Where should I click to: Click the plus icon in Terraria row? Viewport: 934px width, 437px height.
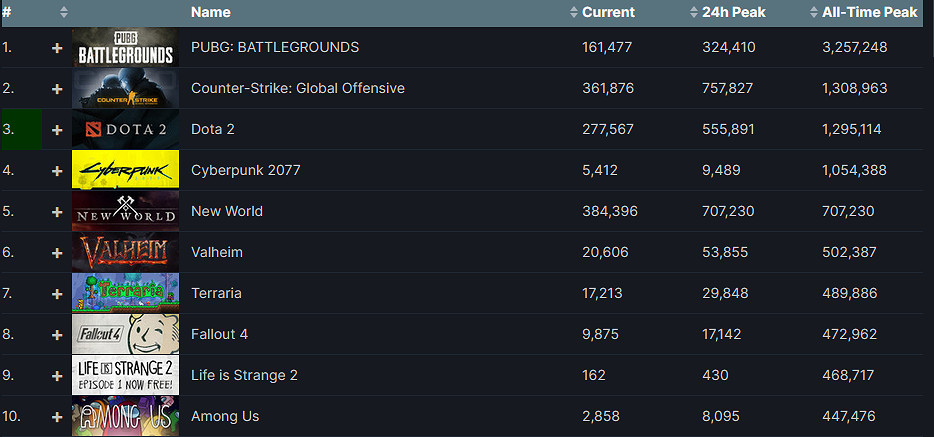point(57,294)
